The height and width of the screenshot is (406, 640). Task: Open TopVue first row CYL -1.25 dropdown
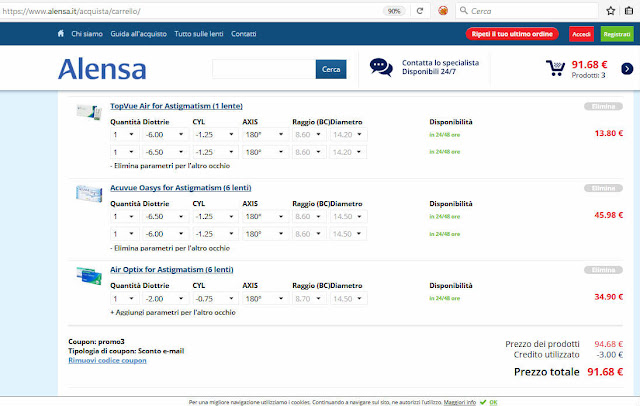tap(215, 134)
